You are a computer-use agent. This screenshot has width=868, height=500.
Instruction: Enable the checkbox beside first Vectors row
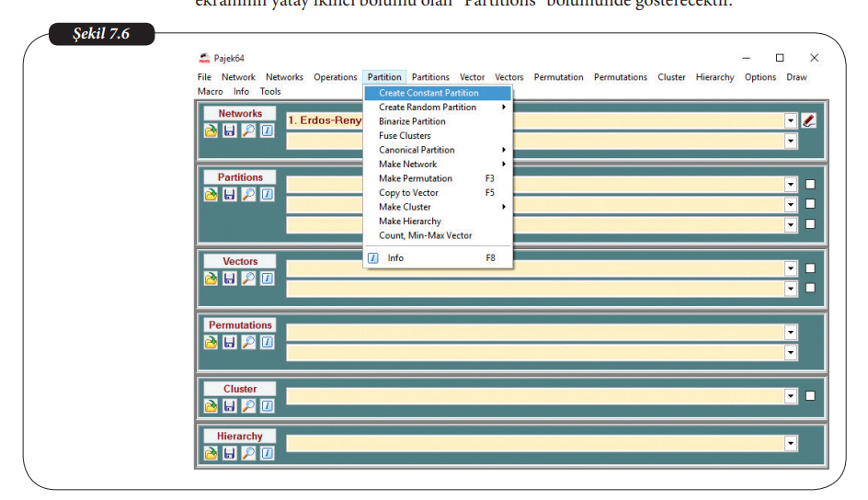[x=810, y=268]
